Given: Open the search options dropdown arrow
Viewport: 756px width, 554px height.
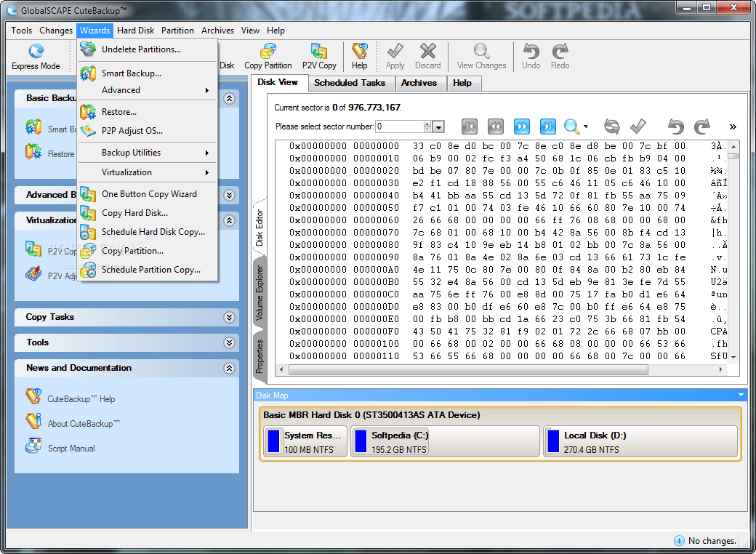Looking at the screenshot, I should click(x=585, y=127).
